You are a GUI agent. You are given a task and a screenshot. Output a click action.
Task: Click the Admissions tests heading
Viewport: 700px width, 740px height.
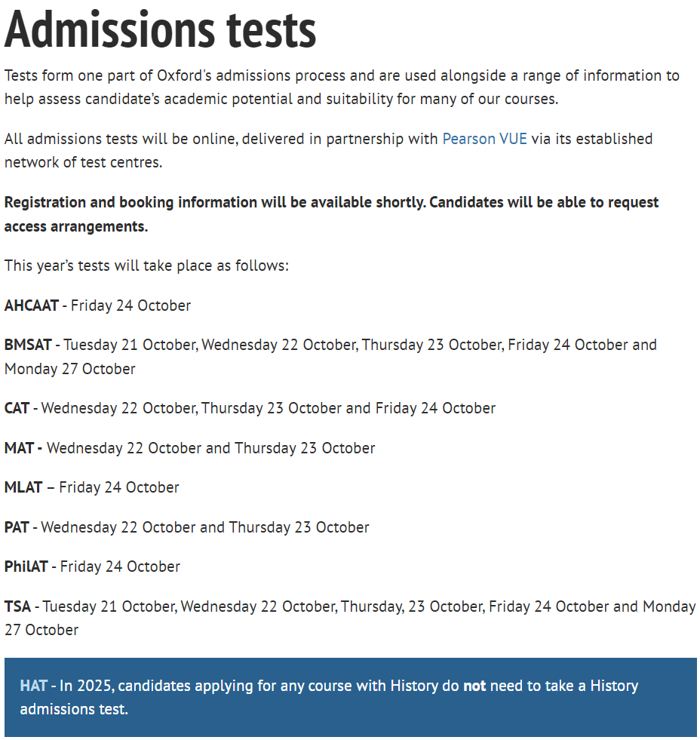tap(160, 29)
